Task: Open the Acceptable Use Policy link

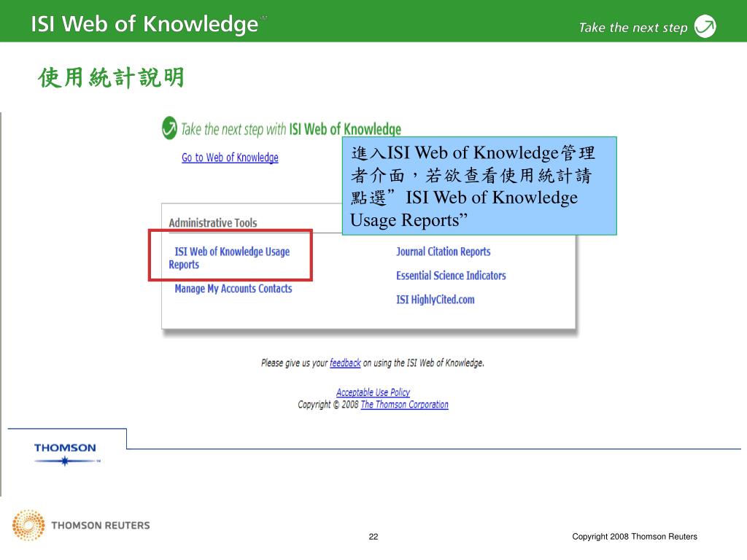Action: point(373,392)
